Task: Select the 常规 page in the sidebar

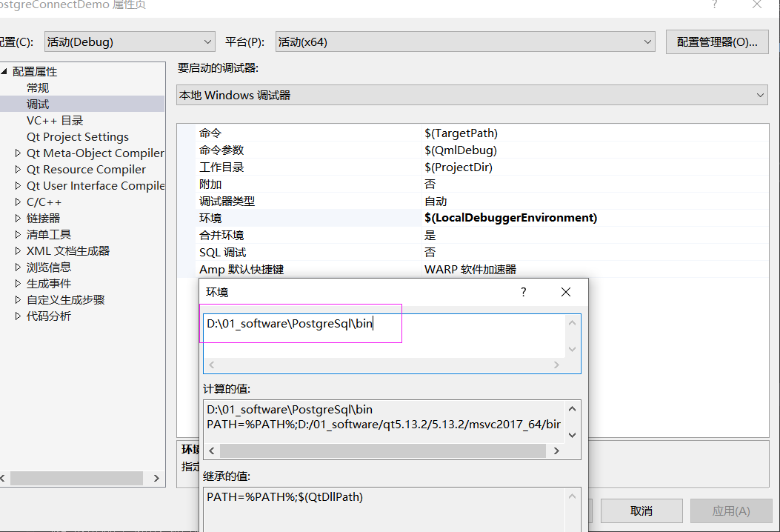Action: point(37,87)
